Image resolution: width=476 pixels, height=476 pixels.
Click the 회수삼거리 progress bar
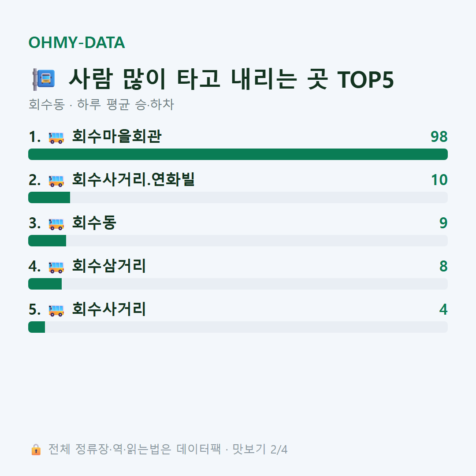238,284
